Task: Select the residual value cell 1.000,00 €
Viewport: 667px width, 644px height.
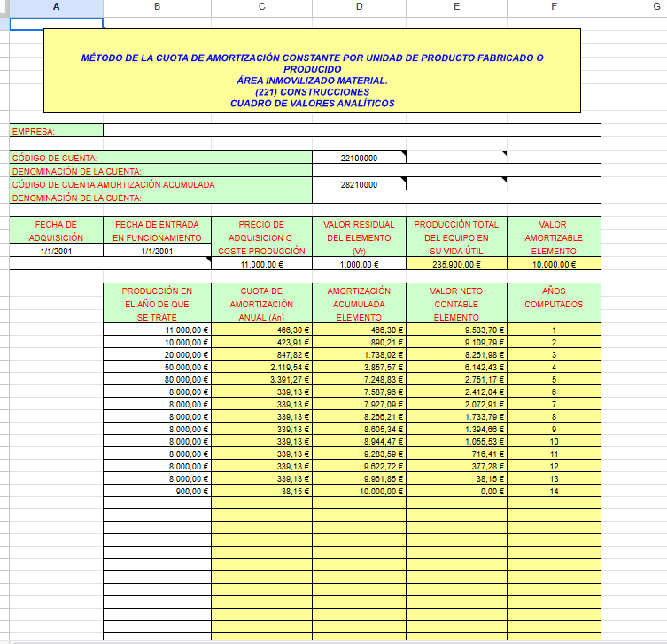Action: click(x=359, y=264)
